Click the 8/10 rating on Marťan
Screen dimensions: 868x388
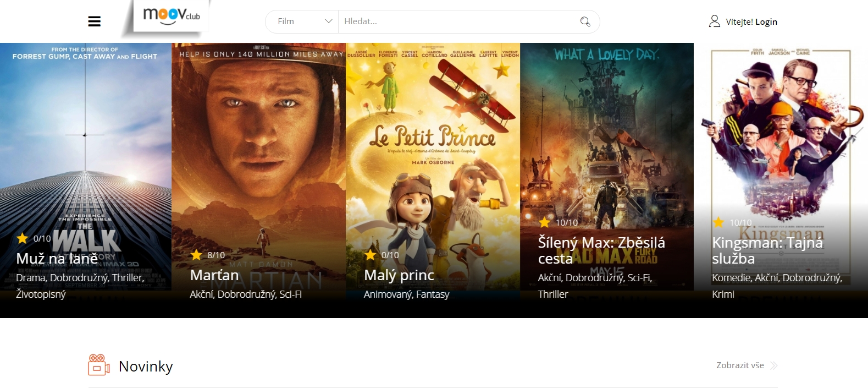click(216, 255)
